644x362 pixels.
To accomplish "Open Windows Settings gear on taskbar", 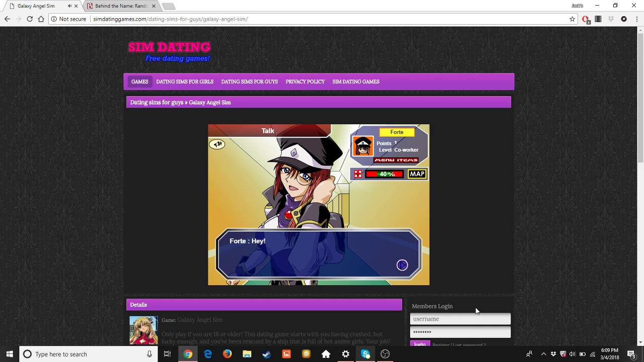I will coord(346,354).
